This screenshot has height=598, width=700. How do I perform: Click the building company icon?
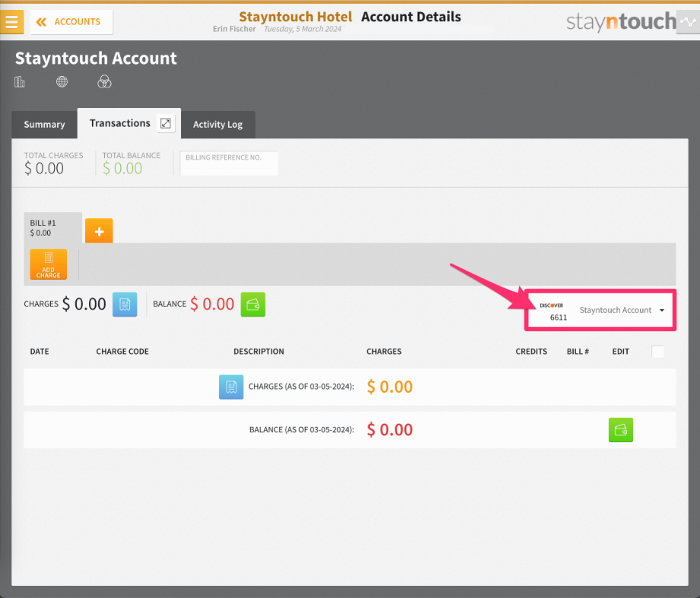(20, 81)
